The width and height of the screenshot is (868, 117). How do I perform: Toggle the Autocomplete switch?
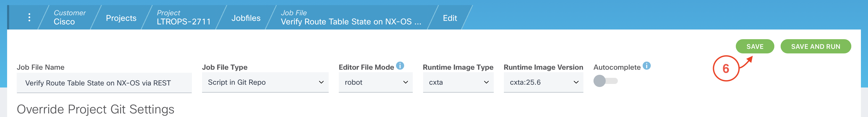(x=605, y=81)
